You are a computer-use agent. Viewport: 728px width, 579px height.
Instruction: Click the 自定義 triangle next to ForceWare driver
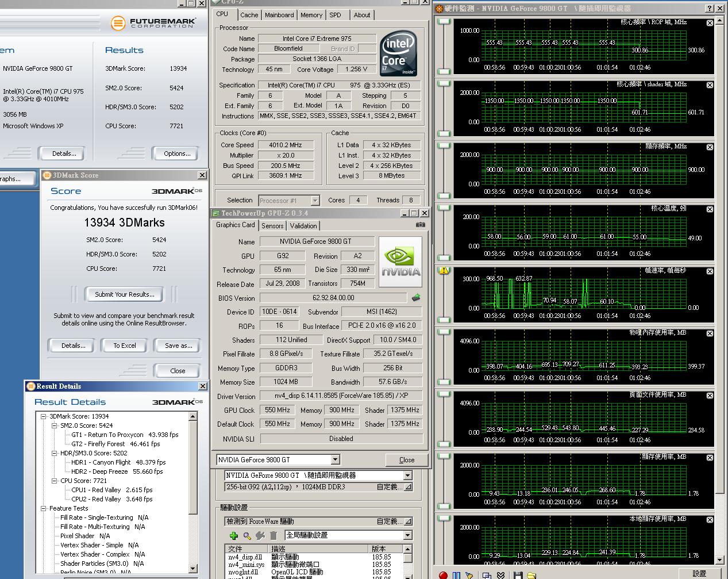(407, 522)
